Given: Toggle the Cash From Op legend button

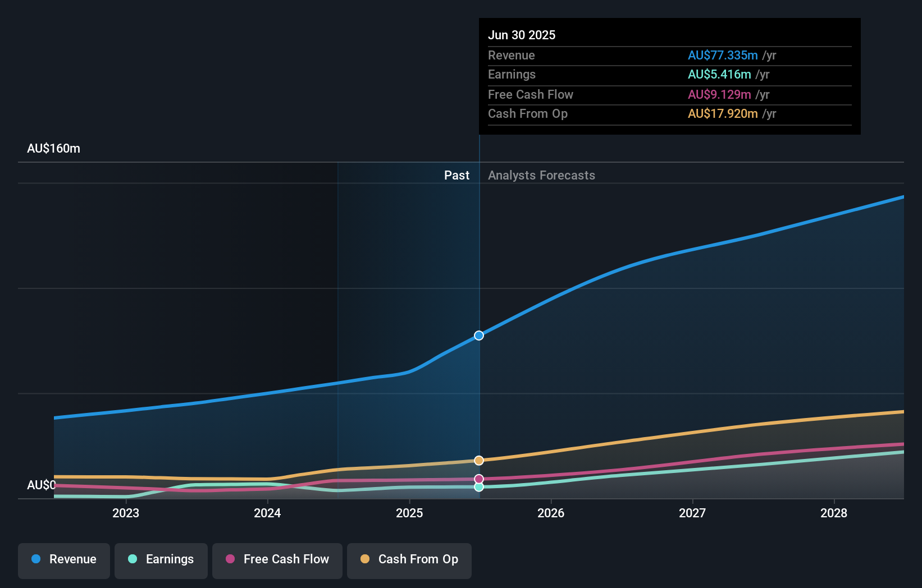Looking at the screenshot, I should click(409, 561).
